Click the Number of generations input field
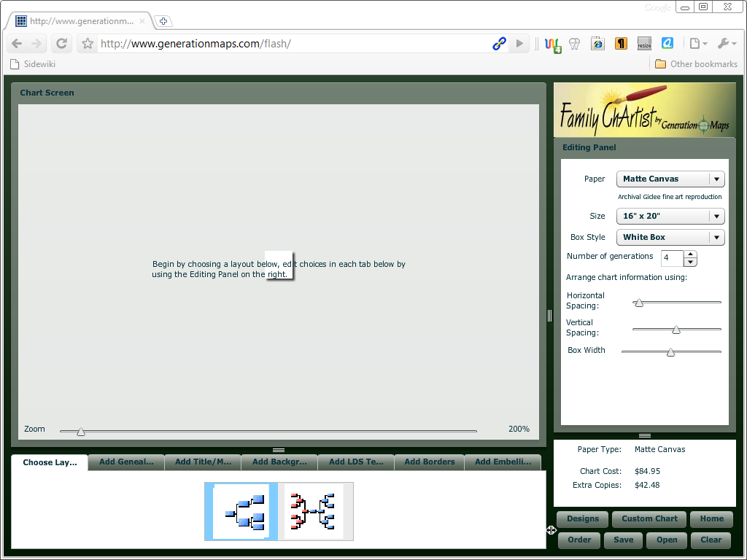747x560 pixels. click(671, 258)
